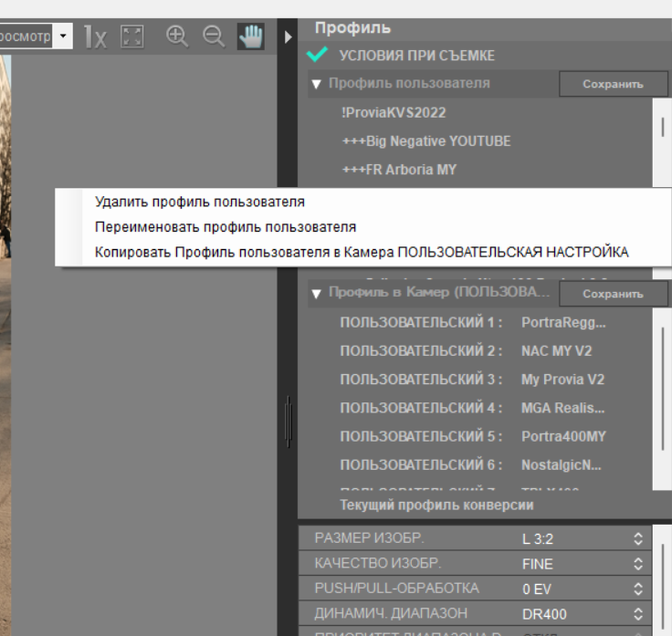The width and height of the screenshot is (672, 636).
Task: Toggle the УСЛОВИЯ ПРИ СЪЕМКЕ checkmark
Action: 318,56
